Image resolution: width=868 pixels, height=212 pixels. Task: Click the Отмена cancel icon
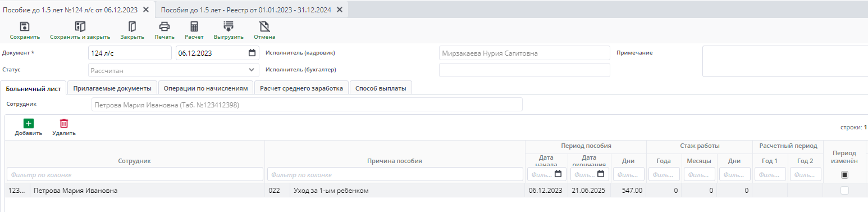click(264, 26)
